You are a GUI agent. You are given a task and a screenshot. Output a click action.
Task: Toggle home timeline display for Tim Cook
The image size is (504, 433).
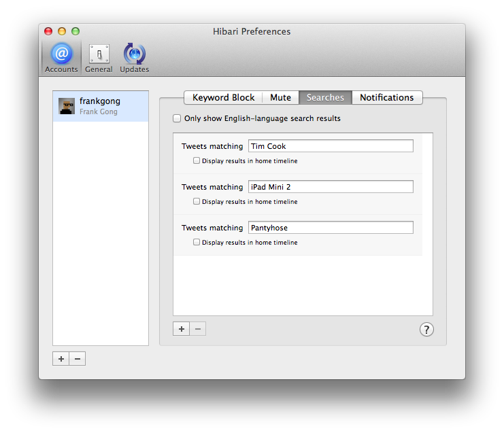pyautogui.click(x=197, y=160)
